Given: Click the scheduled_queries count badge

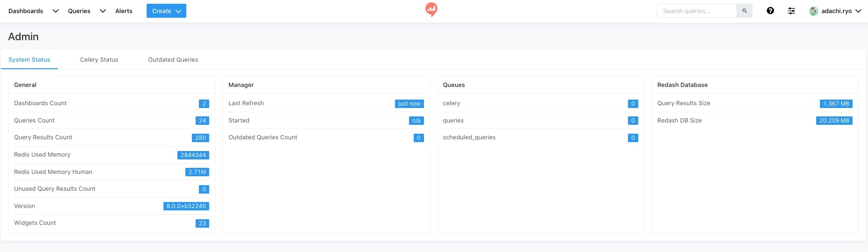Looking at the screenshot, I should click(x=633, y=138).
